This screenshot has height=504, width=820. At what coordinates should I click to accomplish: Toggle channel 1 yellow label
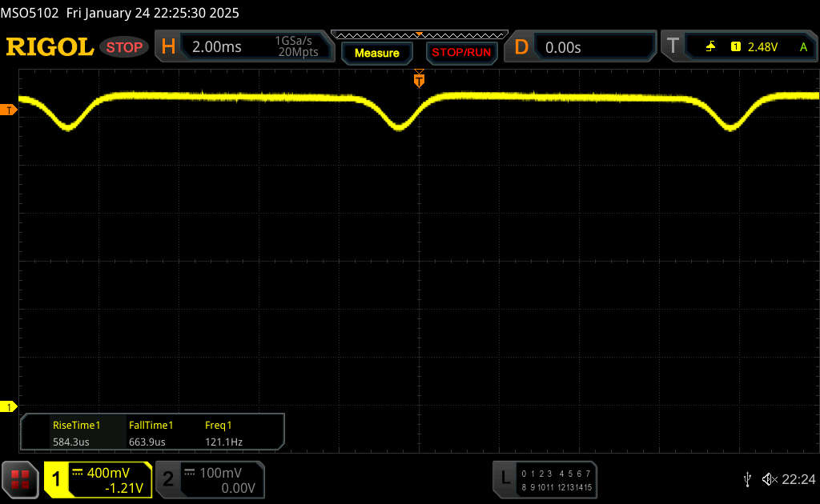56,479
